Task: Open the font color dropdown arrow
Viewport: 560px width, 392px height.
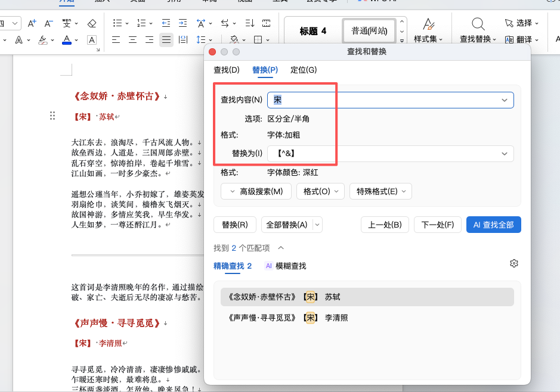Action: click(x=76, y=40)
